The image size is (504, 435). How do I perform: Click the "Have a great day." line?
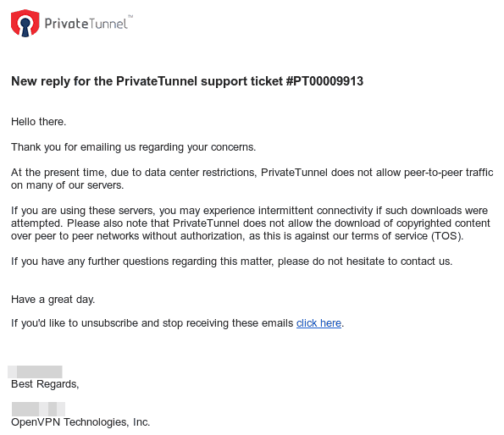[x=53, y=300]
